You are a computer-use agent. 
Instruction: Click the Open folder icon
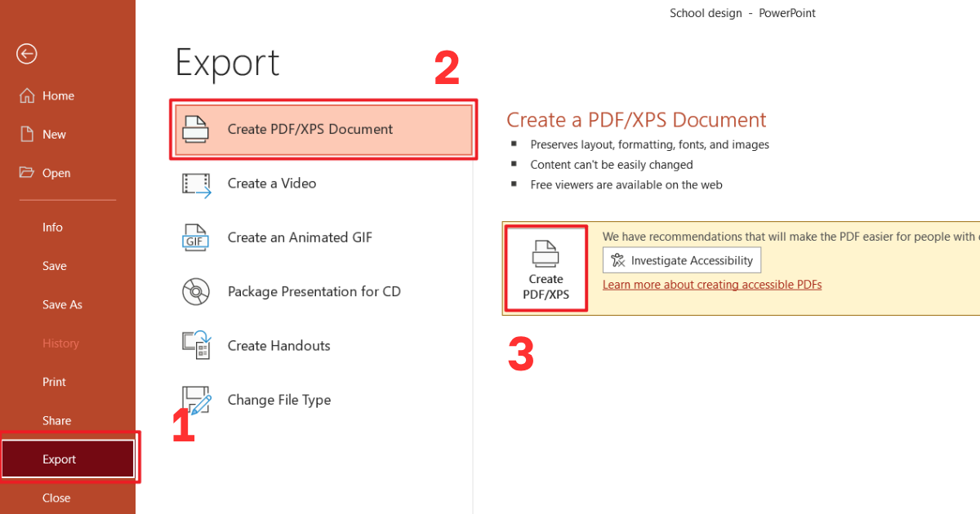tap(27, 172)
